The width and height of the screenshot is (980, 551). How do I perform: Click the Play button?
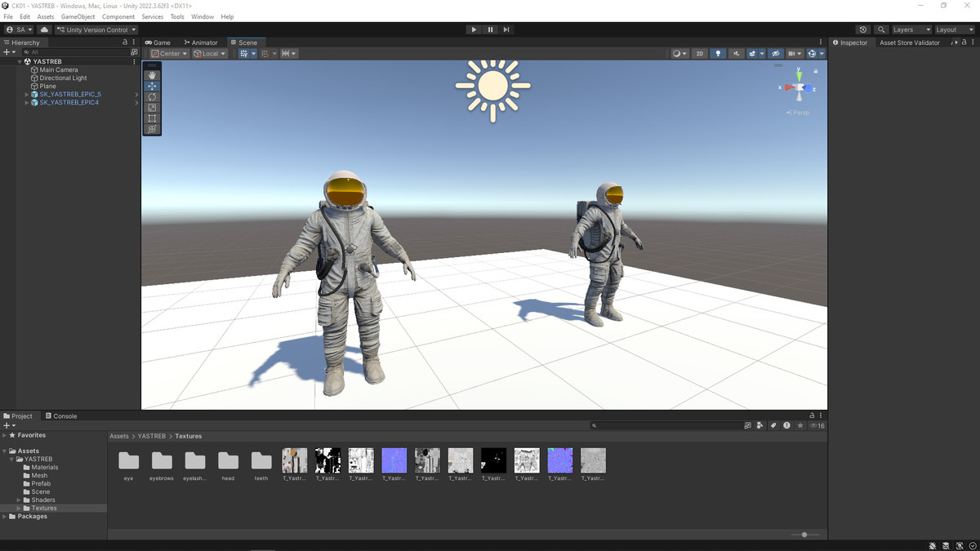(x=474, y=29)
